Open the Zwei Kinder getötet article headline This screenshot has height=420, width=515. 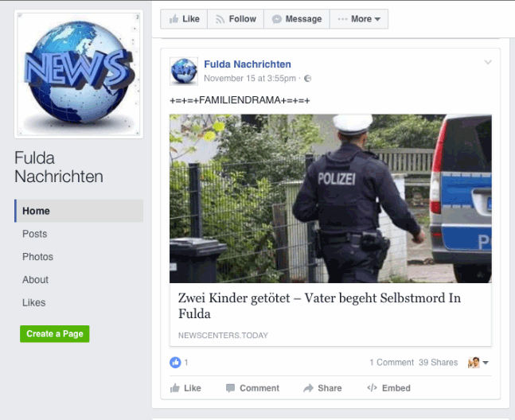pos(319,305)
